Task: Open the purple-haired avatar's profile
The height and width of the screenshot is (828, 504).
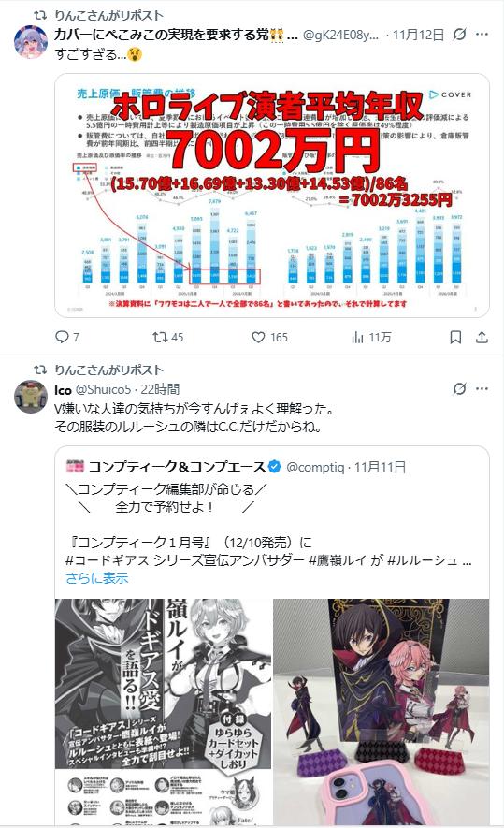Action: click(x=31, y=41)
